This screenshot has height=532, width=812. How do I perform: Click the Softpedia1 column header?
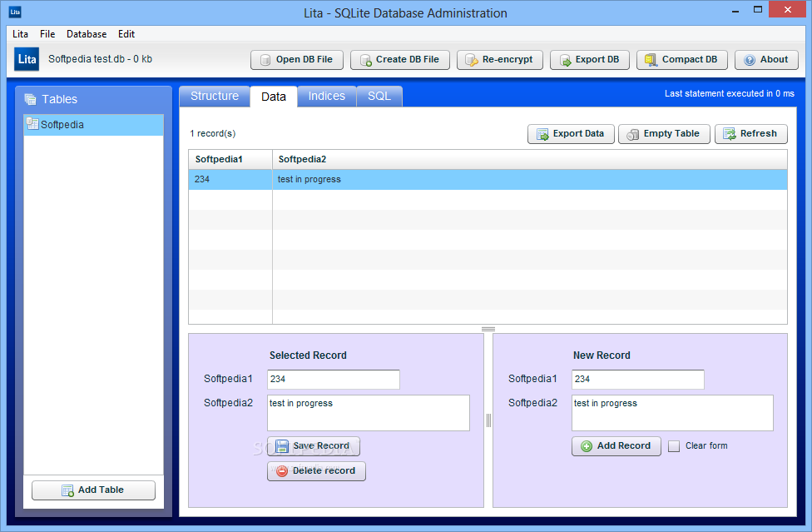[x=230, y=160]
